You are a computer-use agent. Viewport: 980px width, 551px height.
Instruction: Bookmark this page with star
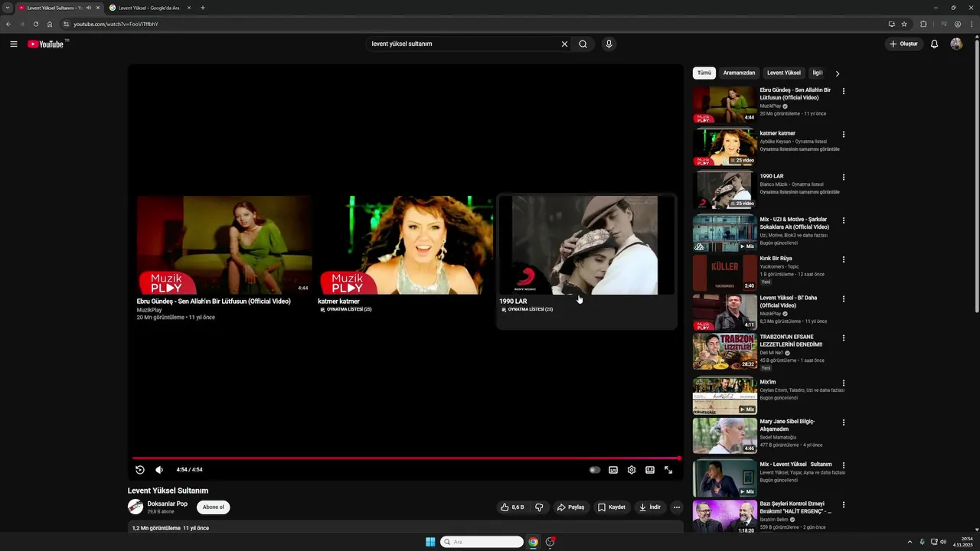point(904,24)
